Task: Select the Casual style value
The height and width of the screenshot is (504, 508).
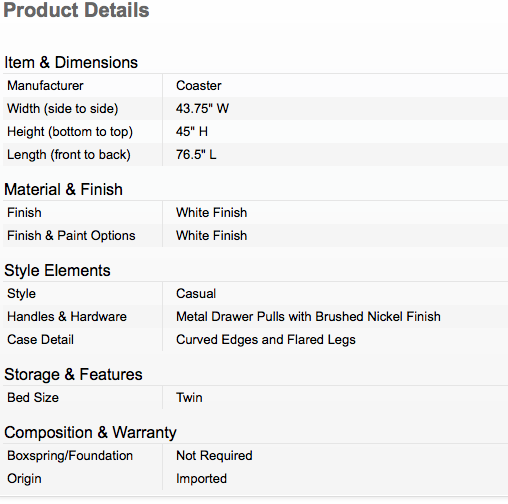Action: point(196,294)
